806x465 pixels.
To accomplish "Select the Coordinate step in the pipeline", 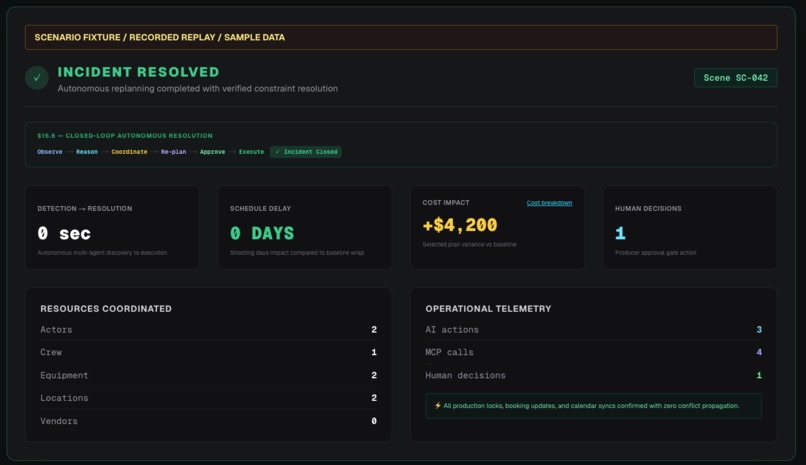I will coord(130,152).
